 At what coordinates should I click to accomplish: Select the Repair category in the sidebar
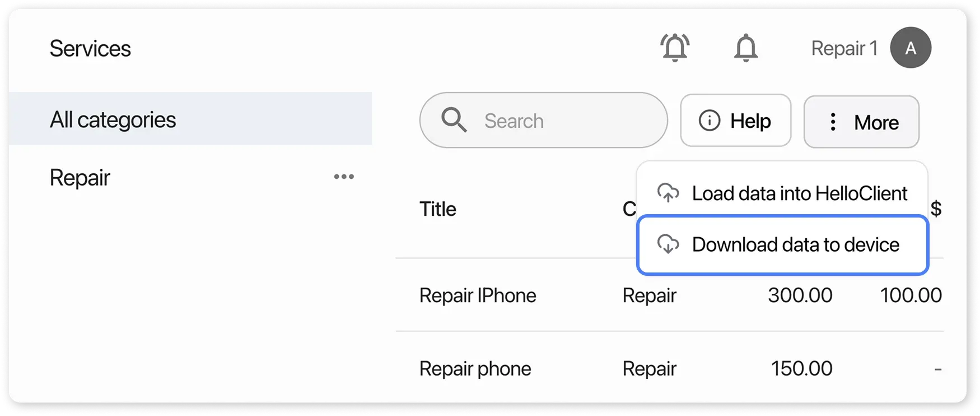click(80, 177)
